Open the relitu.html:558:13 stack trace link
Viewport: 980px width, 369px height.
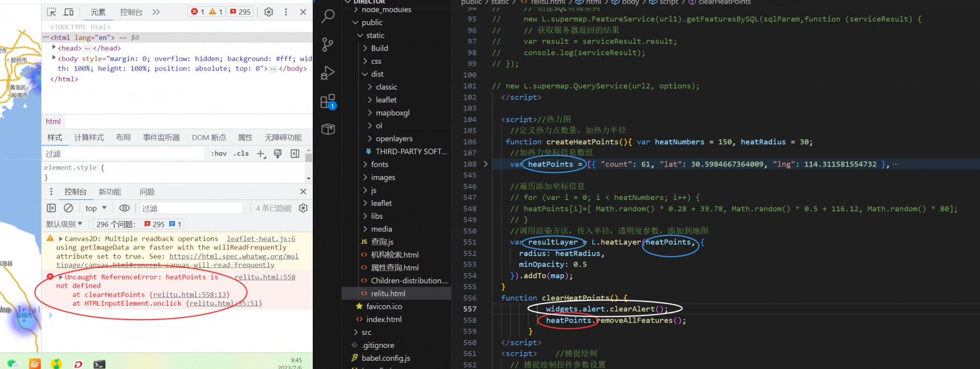(x=189, y=294)
